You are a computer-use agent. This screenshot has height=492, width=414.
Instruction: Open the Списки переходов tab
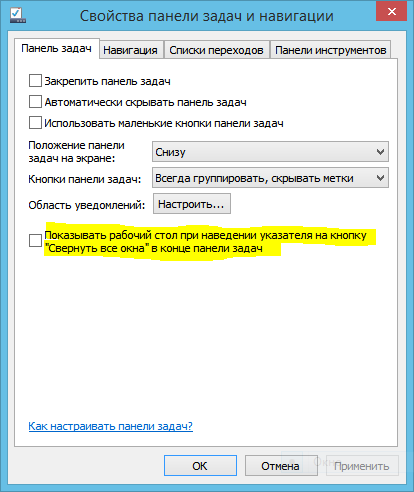216,50
